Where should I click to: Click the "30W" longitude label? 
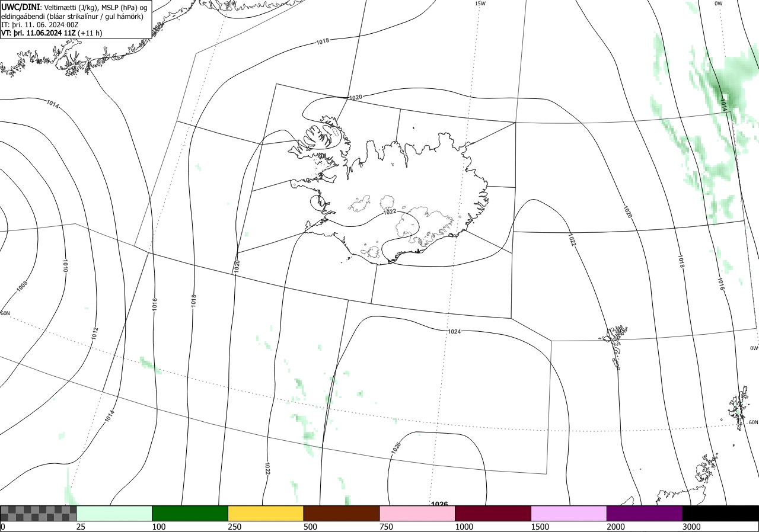coord(231,4)
